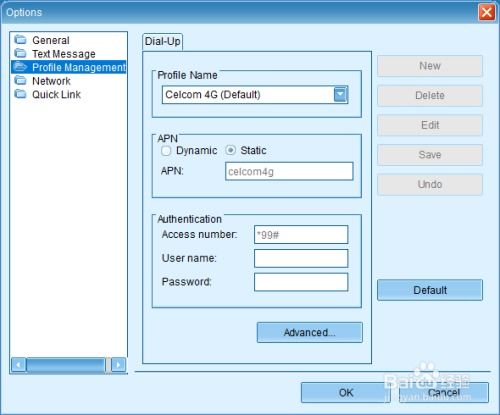The height and width of the screenshot is (415, 500).
Task: Click the sidebar scroll left arrow
Action: coord(19,365)
